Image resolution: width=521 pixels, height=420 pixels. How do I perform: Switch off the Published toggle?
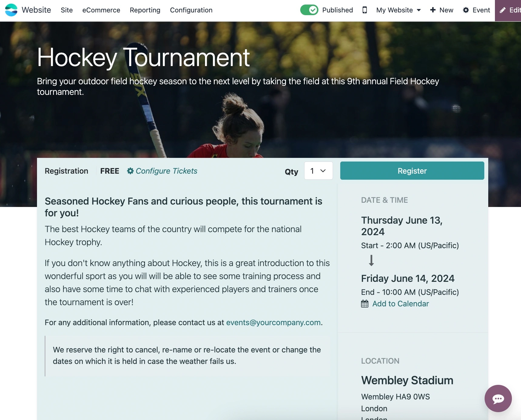(309, 10)
